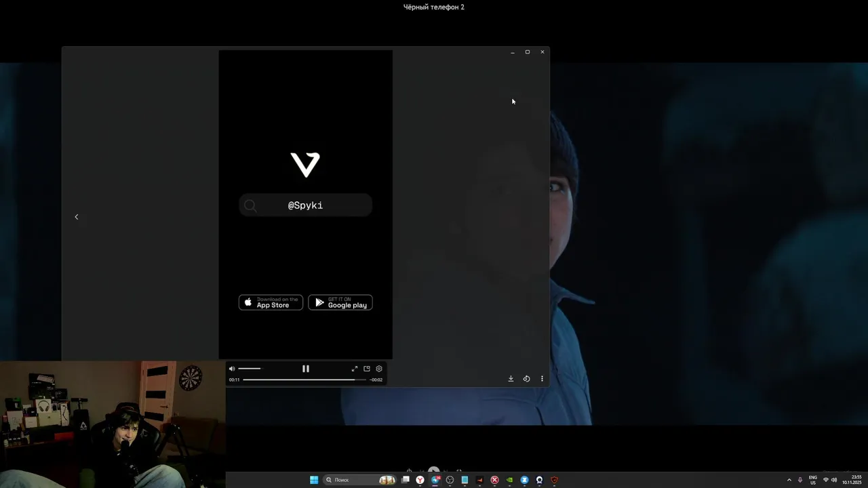
Task: Mute the video using the speaker icon
Action: click(x=232, y=369)
